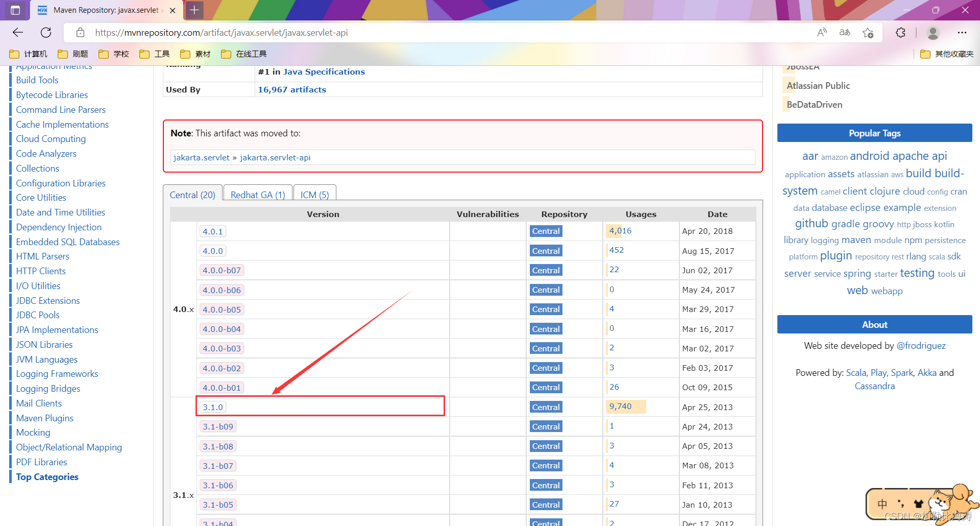Screen dimensions: 980x526
Task: Open version 4.0.0 link
Action: coord(213,251)
